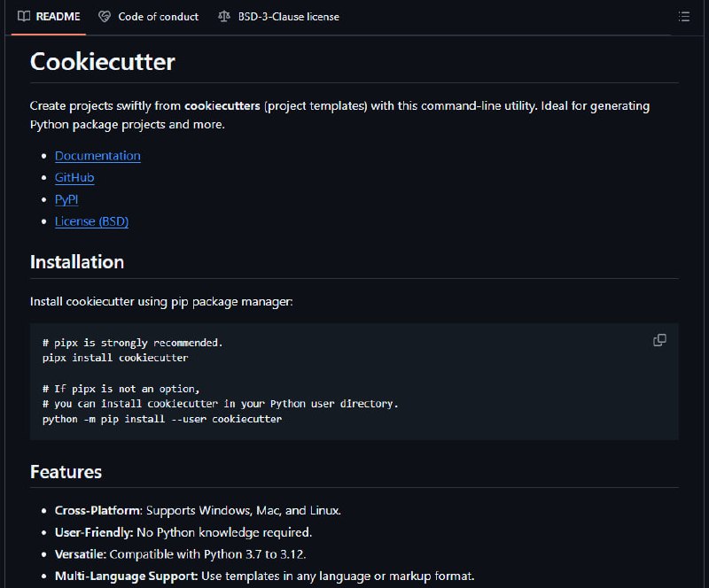Open the README outline list icon
The width and height of the screenshot is (709, 588).
pos(683,17)
